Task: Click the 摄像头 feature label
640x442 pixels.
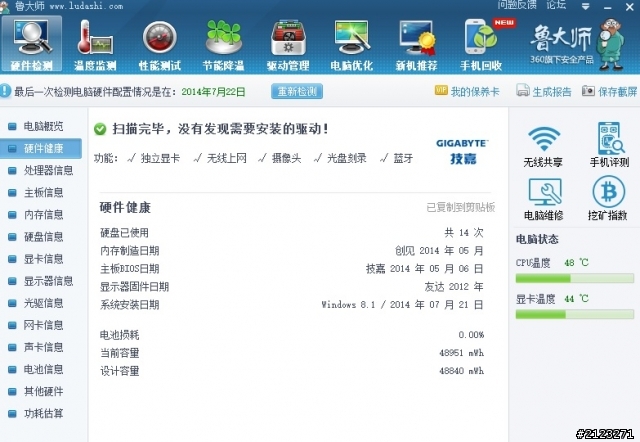Action: click(x=287, y=158)
